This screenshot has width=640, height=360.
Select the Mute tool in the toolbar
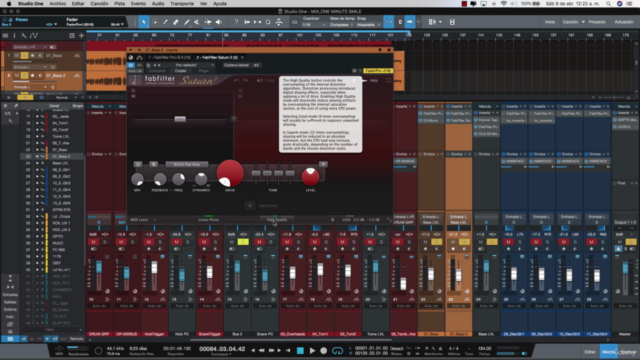[x=197, y=22]
